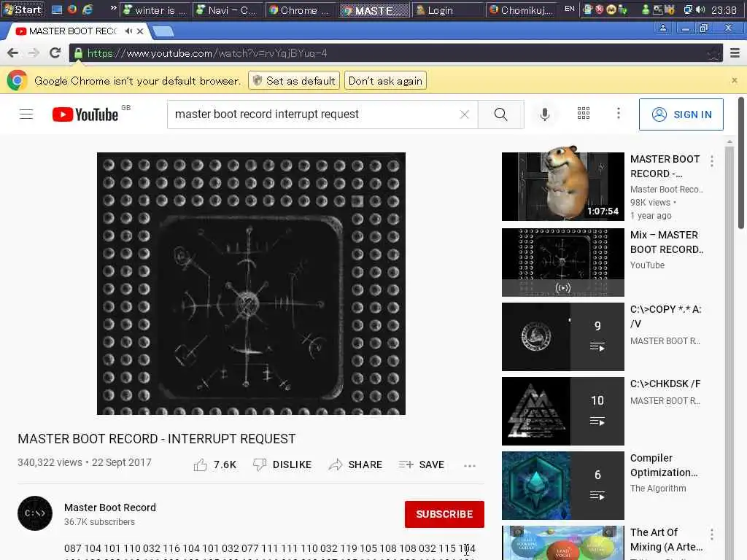This screenshot has height=560, width=747.
Task: Click the page vertical scrollbar
Action: (741, 162)
